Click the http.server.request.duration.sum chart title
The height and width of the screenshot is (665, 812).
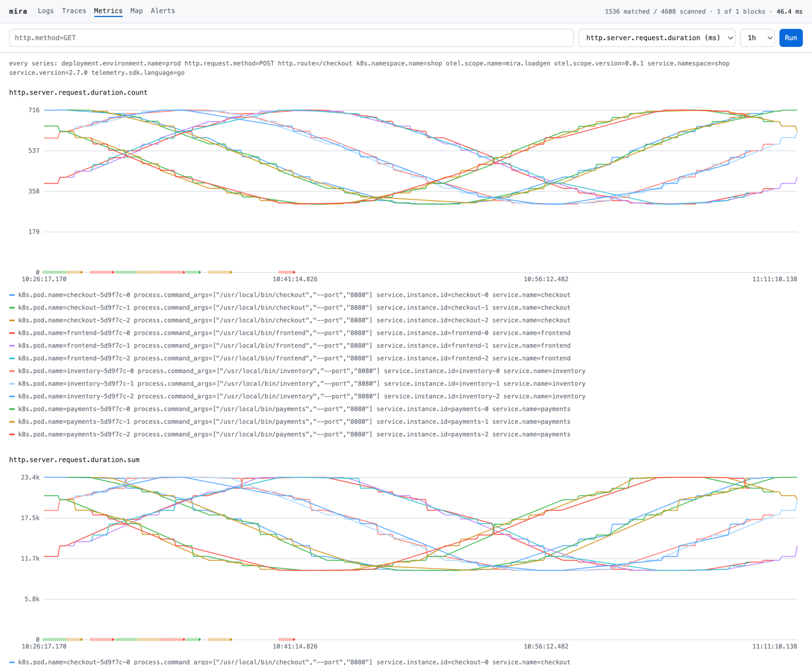74,460
